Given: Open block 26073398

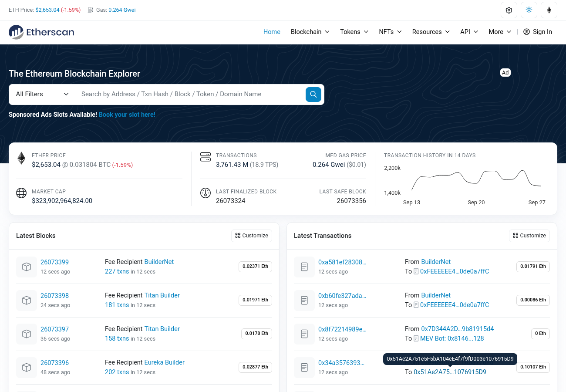Looking at the screenshot, I should [54, 296].
